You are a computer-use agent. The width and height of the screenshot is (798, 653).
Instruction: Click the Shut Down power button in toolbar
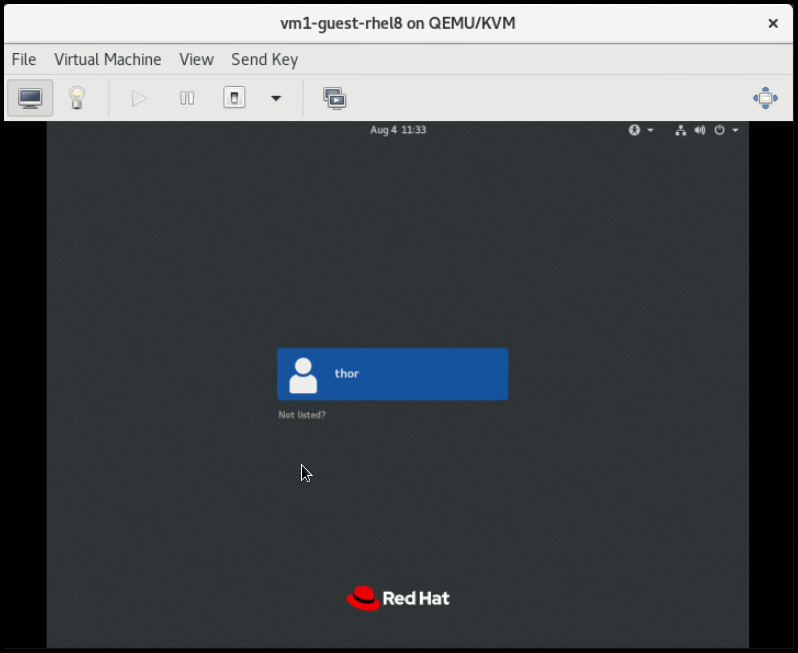(234, 98)
